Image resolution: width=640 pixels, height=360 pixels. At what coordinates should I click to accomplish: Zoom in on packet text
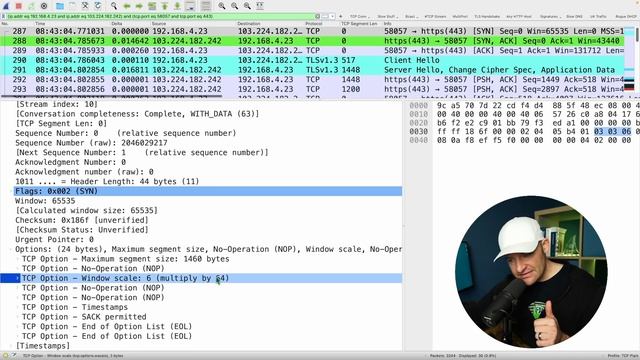tap(222, 6)
